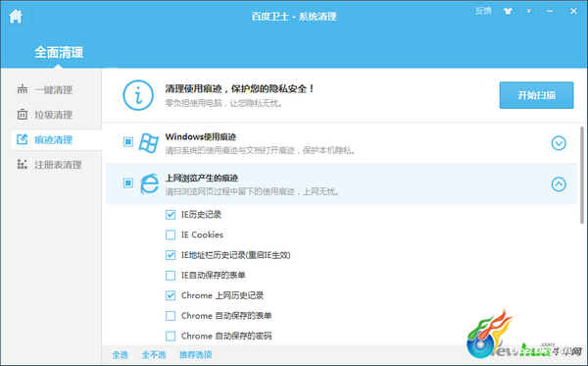Click the info circle icon

coord(138,95)
